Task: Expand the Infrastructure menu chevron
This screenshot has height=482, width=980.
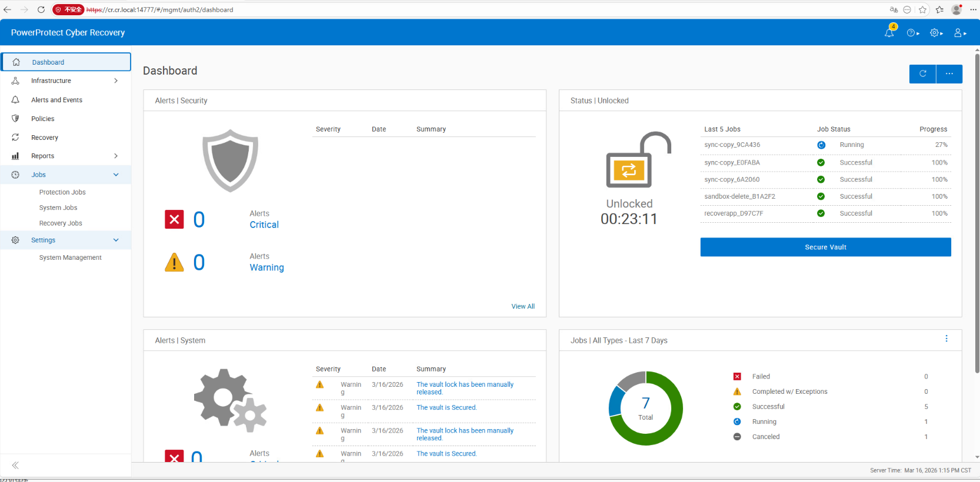Action: coord(116,81)
